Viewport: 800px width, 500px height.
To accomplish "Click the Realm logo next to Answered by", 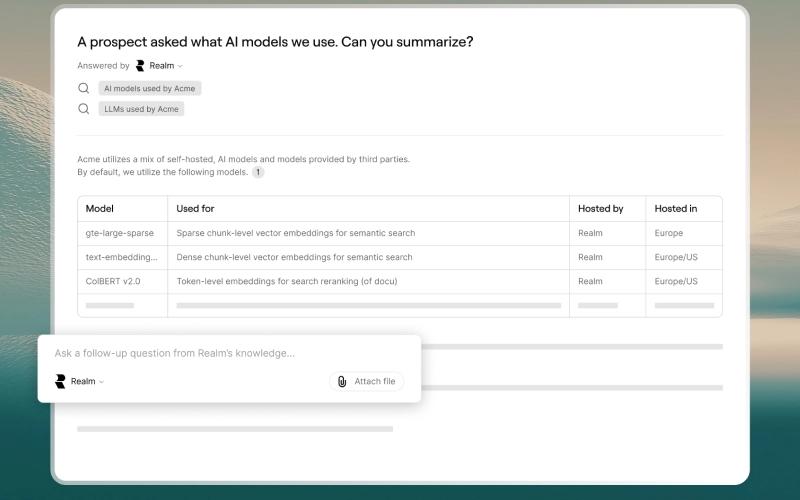I will (x=140, y=66).
